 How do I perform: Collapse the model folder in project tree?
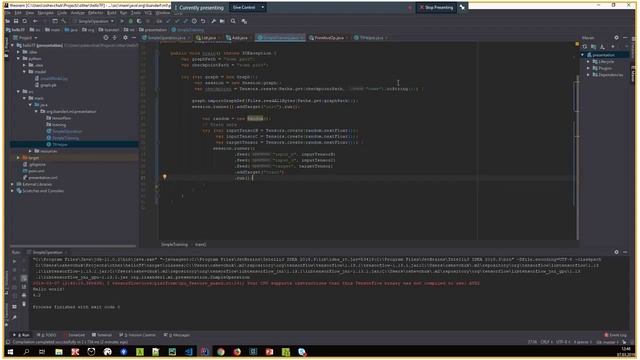pyautogui.click(x=24, y=72)
